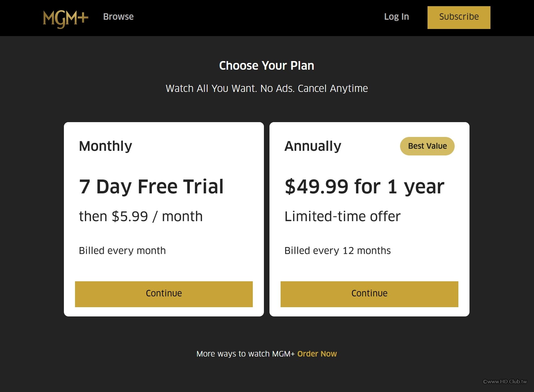Click the Billed every 12 months note
This screenshot has height=392, width=534.
337,250
